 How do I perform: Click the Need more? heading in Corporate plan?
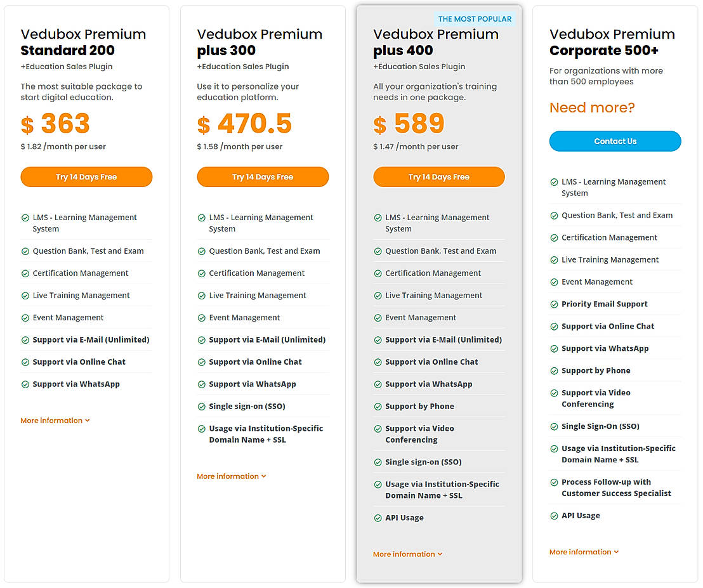[x=592, y=108]
